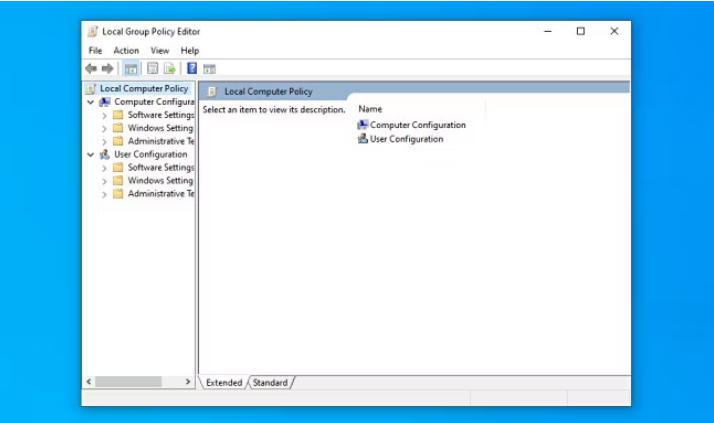Minimize the Local Group Policy Editor window
Image resolution: width=714 pixels, height=423 pixels.
(x=548, y=31)
